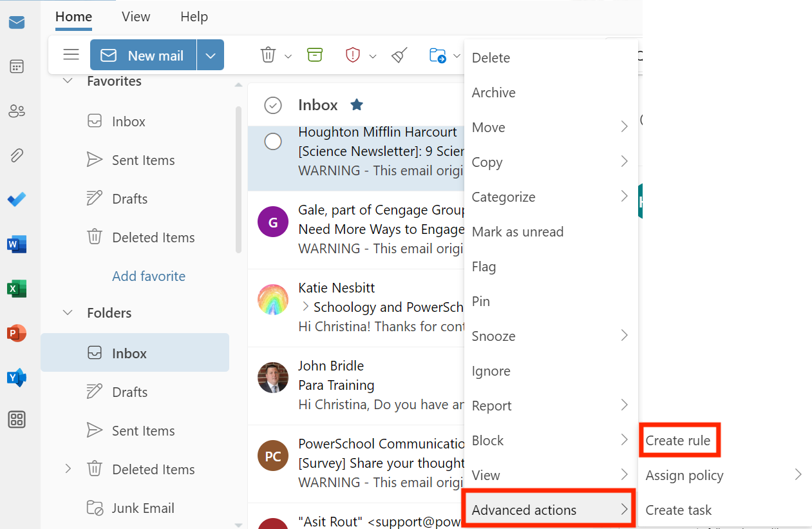Select all messages with Inbox header circle

click(x=273, y=105)
